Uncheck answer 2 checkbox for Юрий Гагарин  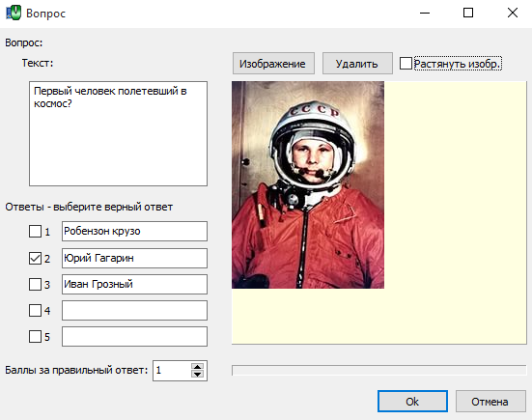35,258
